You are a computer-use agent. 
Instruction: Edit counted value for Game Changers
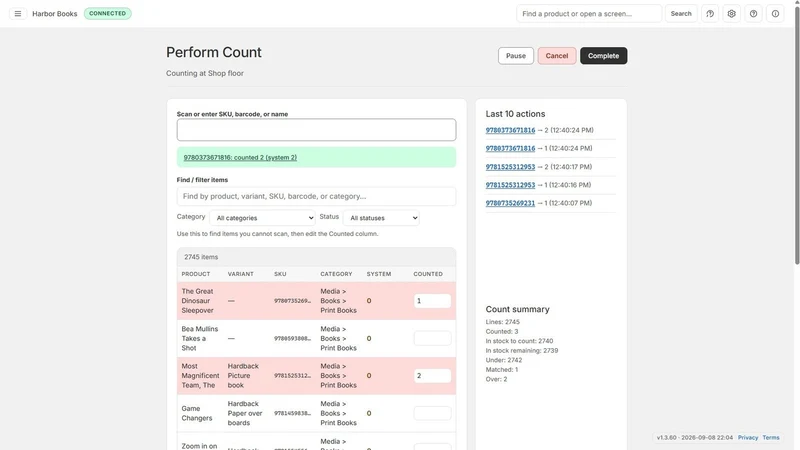[x=432, y=413]
